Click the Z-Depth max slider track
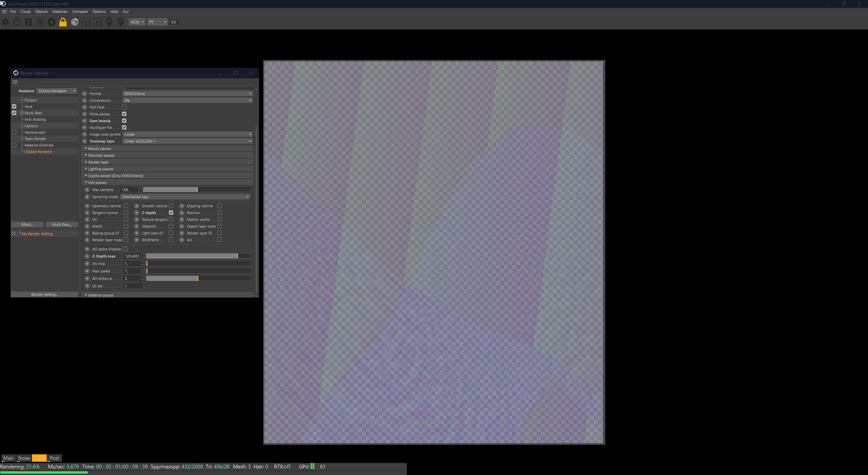This screenshot has width=868, height=475. (x=198, y=256)
